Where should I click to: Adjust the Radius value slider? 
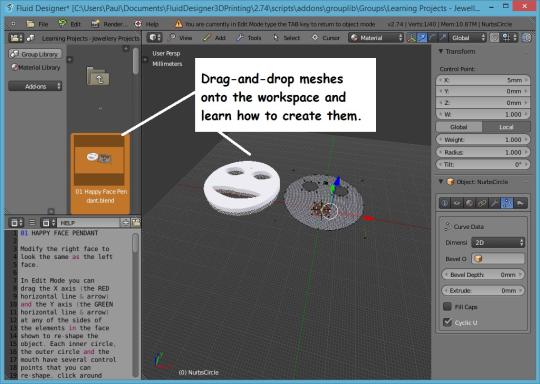(x=483, y=152)
